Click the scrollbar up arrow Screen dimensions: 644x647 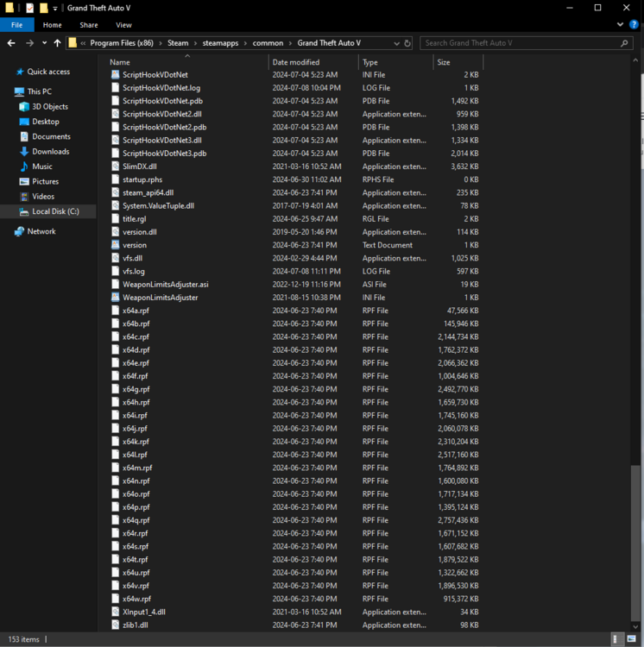pos(635,60)
